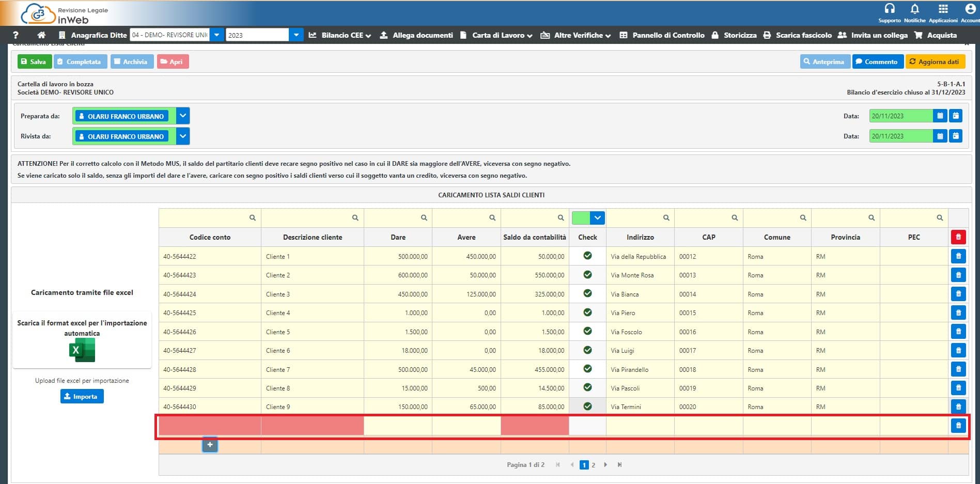
Task: Search icon in Descrizione cliente filter
Action: 355,218
